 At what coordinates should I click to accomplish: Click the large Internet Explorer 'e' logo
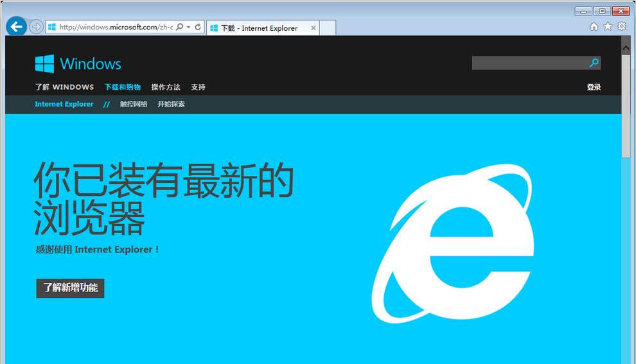453,243
